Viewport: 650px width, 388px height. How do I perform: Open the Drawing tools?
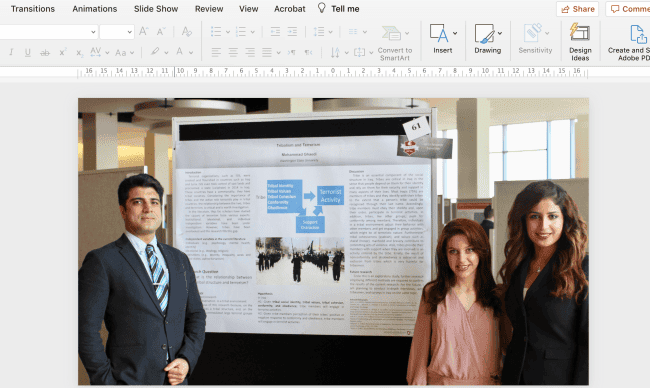[x=488, y=39]
